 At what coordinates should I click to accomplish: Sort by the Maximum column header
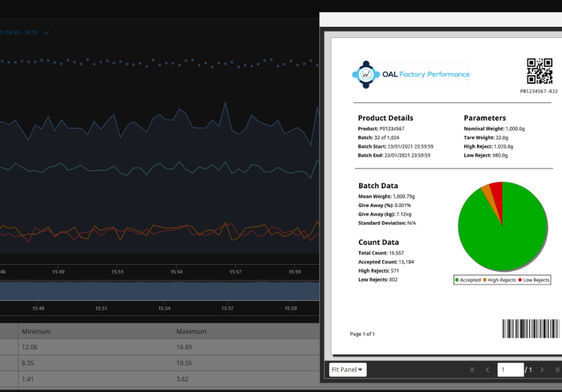[x=191, y=331]
